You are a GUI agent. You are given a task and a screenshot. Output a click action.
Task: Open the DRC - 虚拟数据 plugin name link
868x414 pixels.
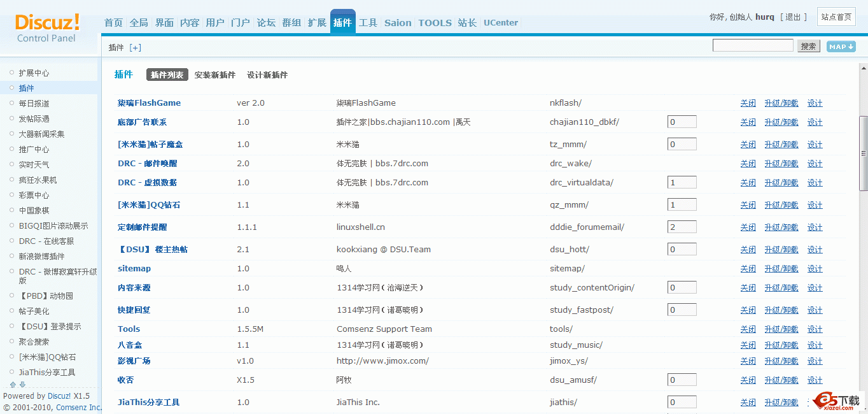147,183
